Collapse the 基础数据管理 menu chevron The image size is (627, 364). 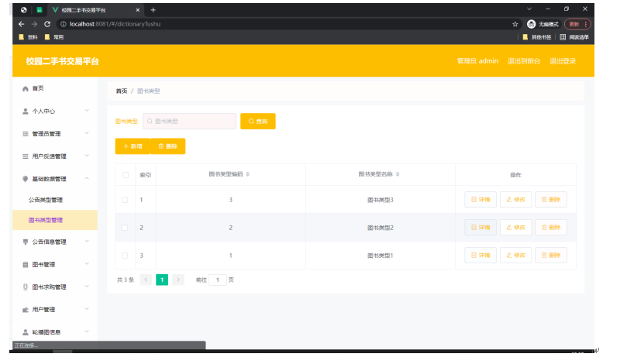click(x=87, y=179)
